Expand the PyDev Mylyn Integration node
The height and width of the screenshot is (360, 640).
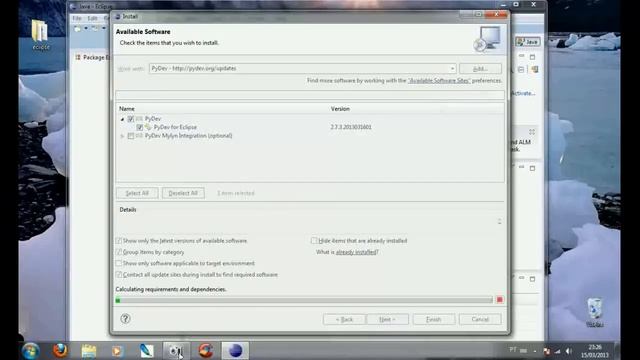tap(122, 136)
